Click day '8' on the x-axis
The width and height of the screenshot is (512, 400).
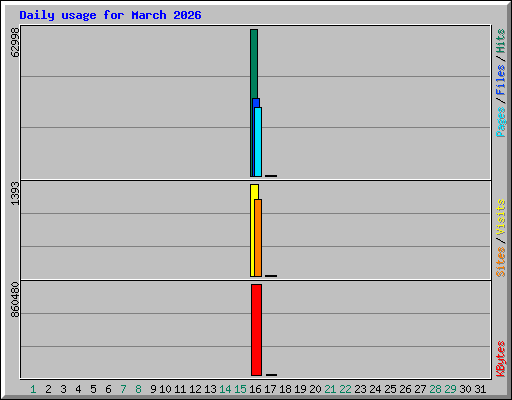[138, 389]
